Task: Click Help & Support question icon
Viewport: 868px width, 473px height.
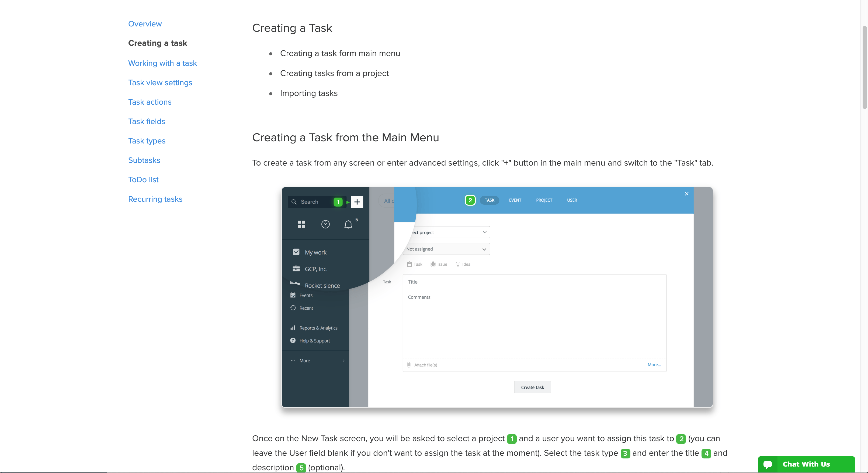Action: [x=293, y=340]
